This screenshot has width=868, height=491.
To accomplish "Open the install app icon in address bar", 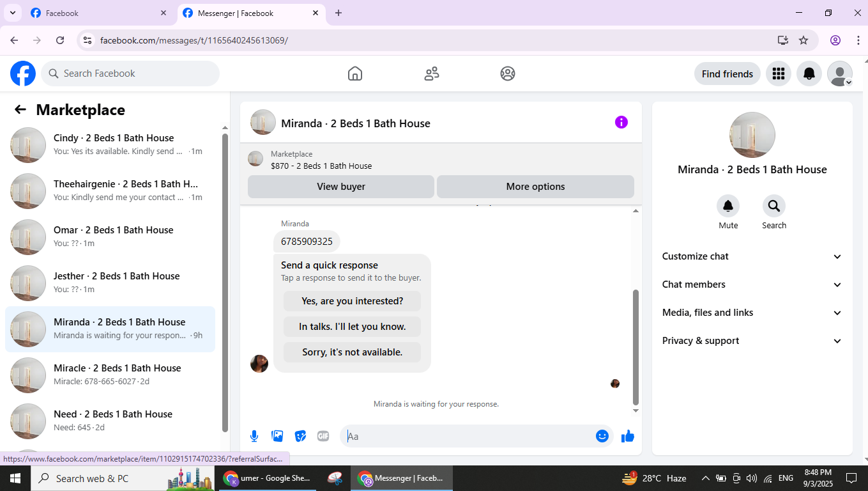I will point(783,40).
